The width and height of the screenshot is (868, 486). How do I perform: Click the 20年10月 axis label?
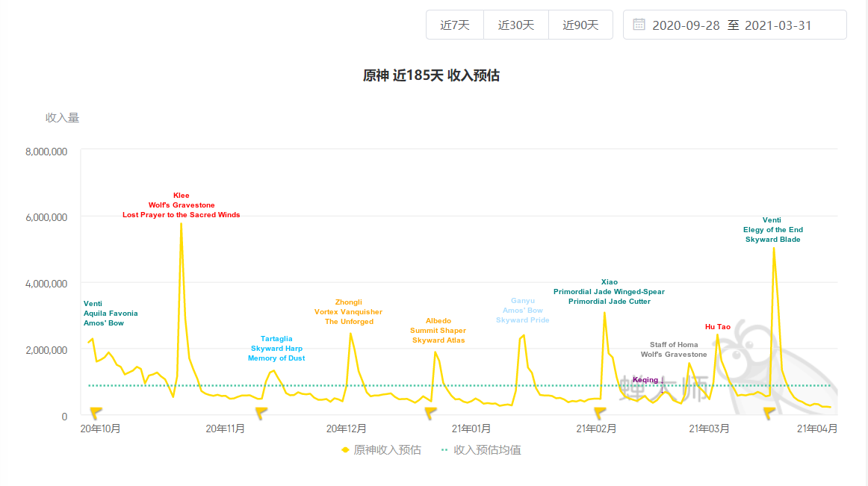(100, 429)
